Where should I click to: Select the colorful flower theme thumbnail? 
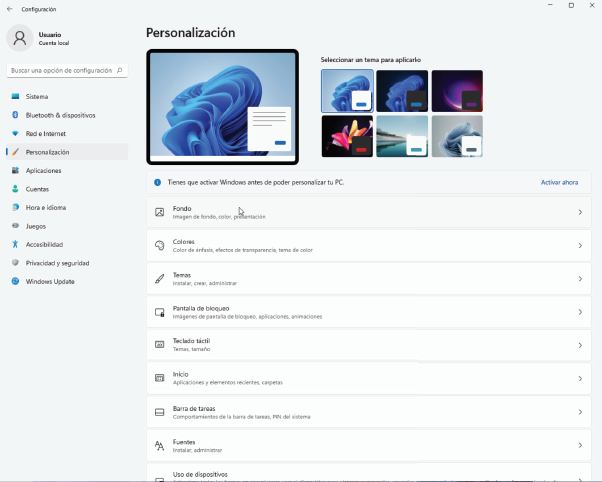347,136
